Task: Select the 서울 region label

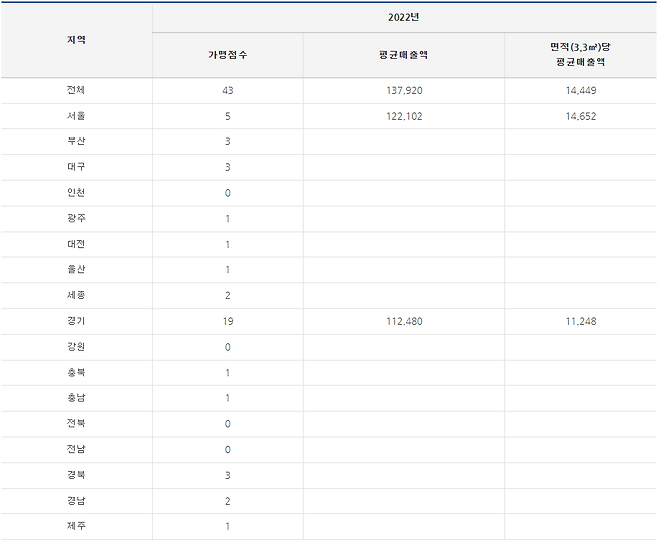Action: pos(76,116)
